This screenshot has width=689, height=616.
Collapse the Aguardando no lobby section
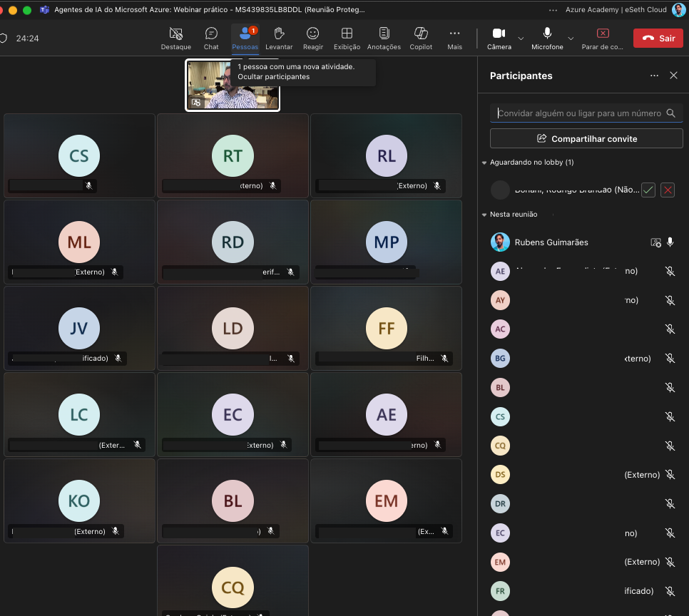pos(484,163)
